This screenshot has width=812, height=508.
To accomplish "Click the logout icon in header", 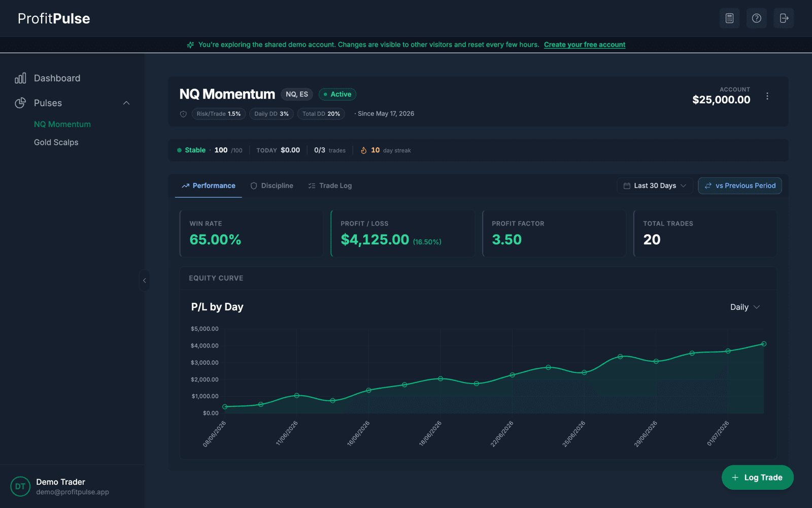I will click(x=784, y=18).
